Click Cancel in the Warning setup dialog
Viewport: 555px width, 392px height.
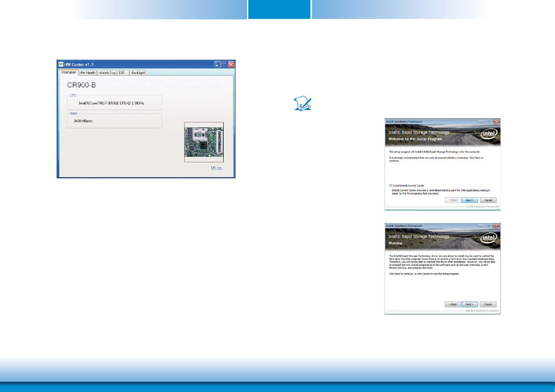[x=488, y=304]
